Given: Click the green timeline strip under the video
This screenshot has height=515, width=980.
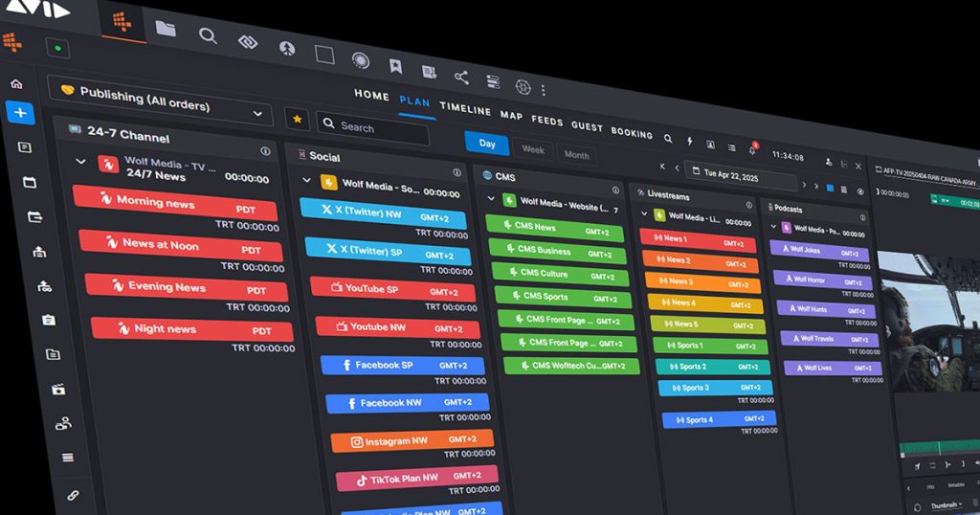Looking at the screenshot, I should click(x=939, y=447).
